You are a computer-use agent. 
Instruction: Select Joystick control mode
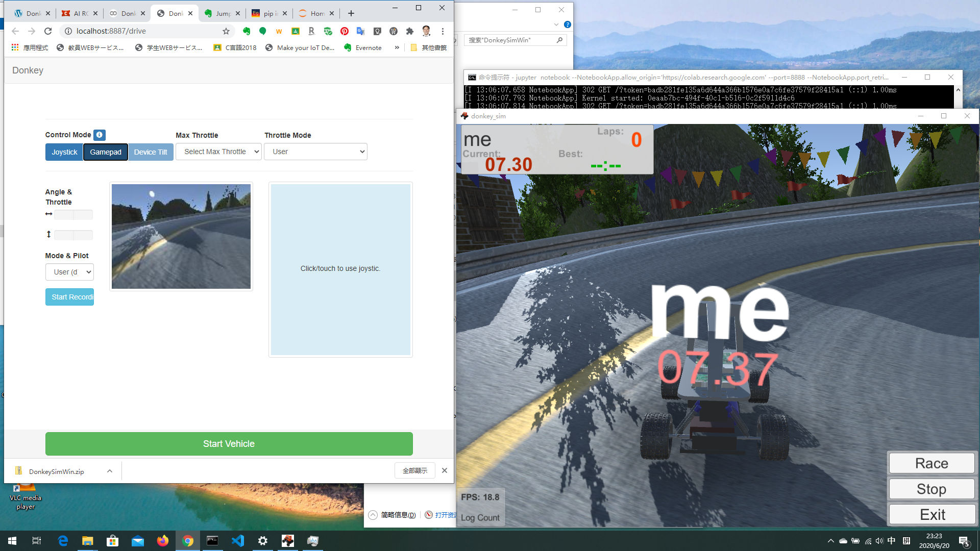coord(64,152)
